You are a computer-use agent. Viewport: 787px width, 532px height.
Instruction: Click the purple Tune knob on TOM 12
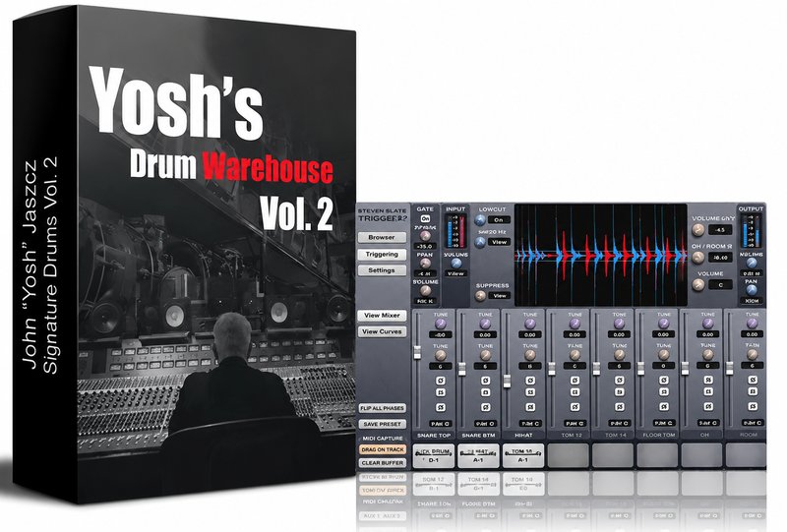pyautogui.click(x=575, y=324)
